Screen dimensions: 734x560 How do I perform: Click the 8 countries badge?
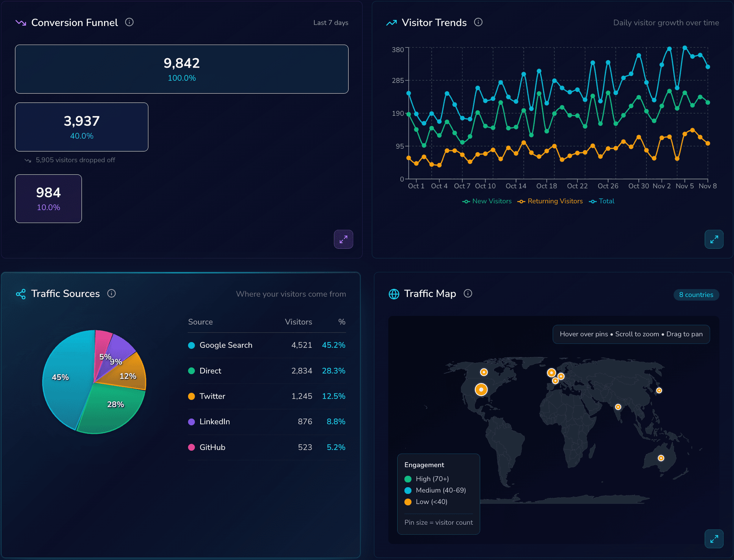pyautogui.click(x=696, y=294)
